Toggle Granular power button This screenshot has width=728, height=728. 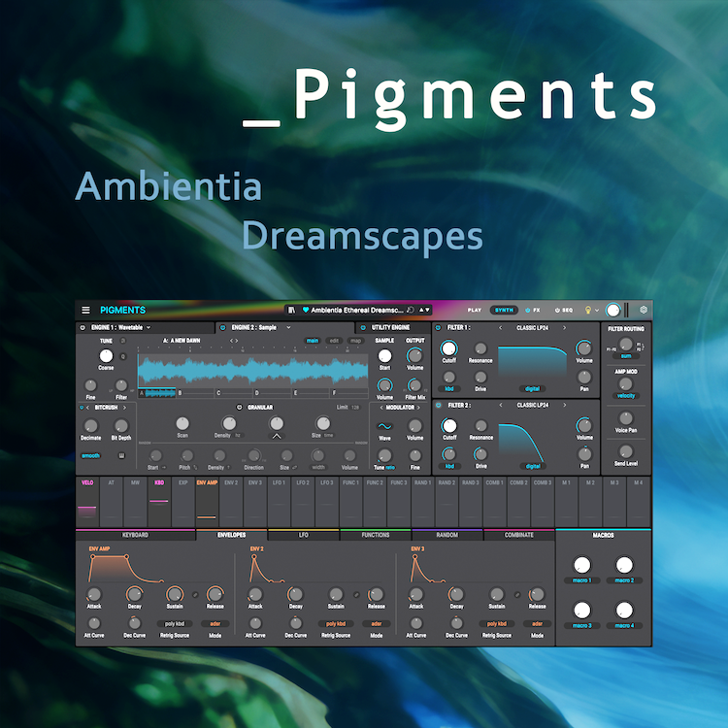[239, 407]
